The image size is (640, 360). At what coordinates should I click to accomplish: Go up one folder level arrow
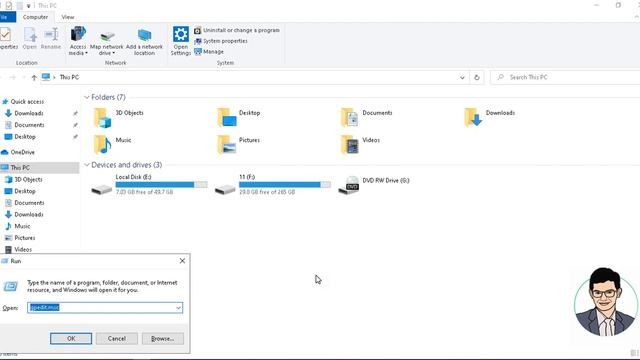(x=34, y=78)
